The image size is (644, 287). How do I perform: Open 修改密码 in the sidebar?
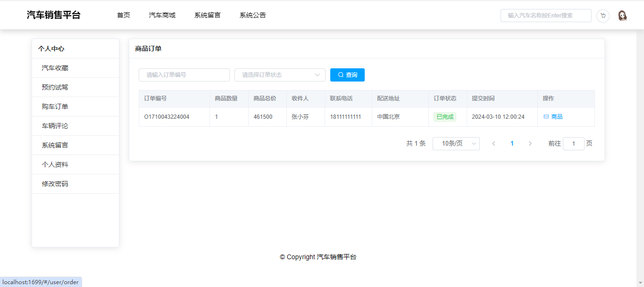pyautogui.click(x=55, y=184)
